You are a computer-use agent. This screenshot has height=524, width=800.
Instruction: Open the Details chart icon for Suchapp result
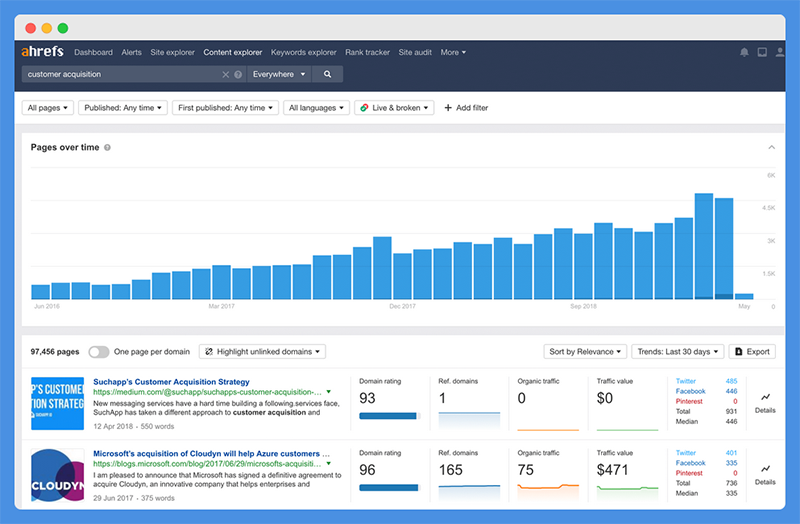click(765, 403)
